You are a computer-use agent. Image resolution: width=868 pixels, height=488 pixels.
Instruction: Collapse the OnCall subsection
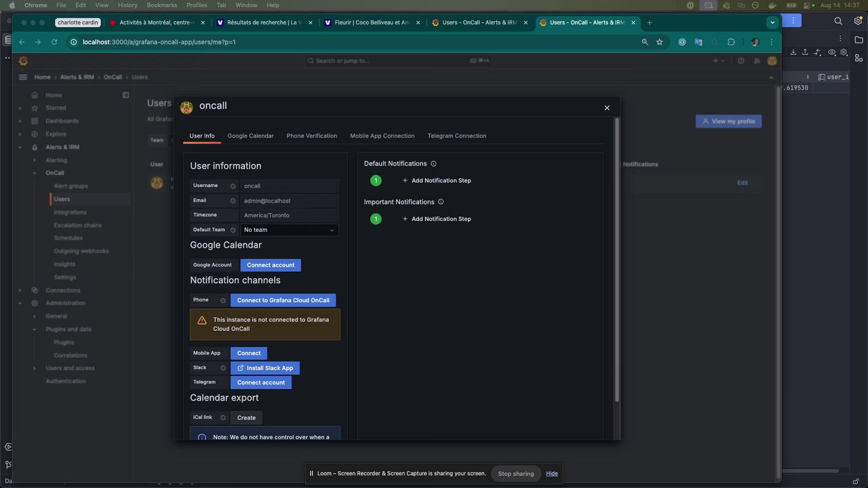pyautogui.click(x=35, y=173)
